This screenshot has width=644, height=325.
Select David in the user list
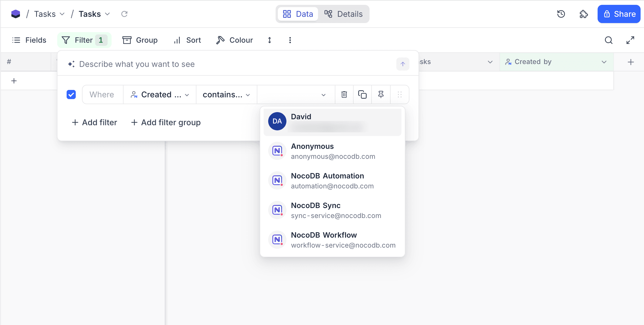[333, 122]
